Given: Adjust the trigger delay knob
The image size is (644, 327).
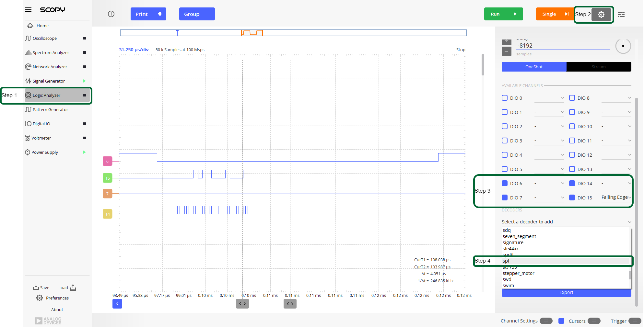Looking at the screenshot, I should [623, 46].
